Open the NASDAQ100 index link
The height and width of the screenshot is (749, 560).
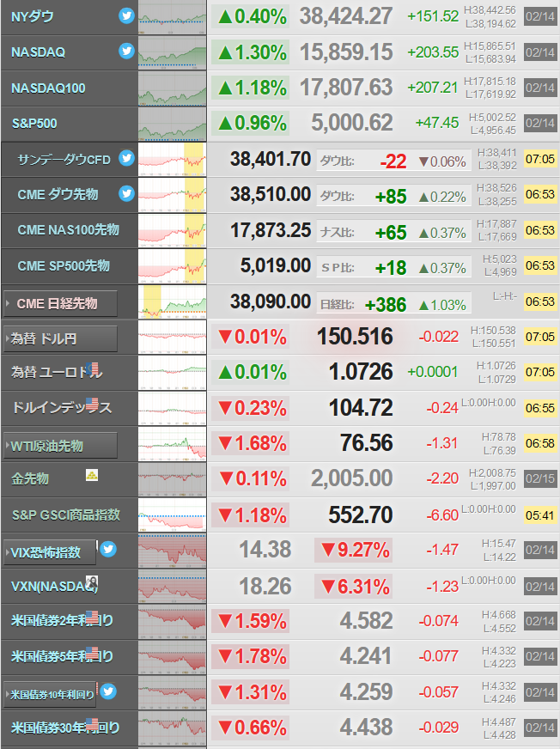click(x=48, y=88)
